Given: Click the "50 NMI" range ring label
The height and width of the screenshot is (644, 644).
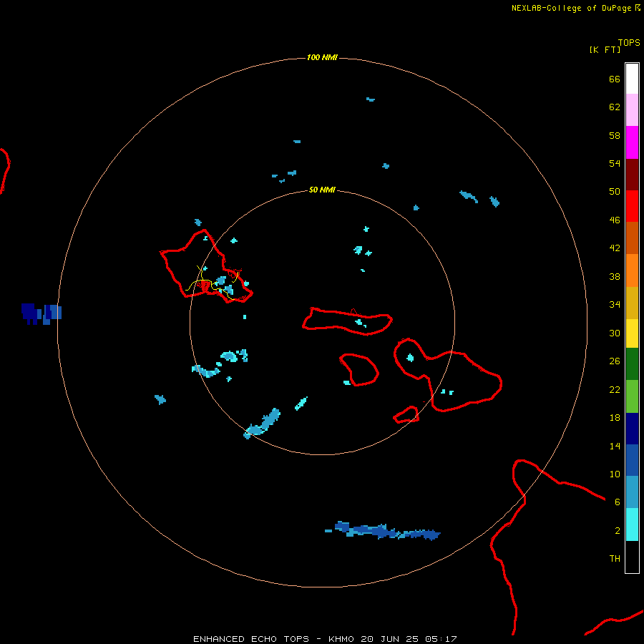Looking at the screenshot, I should (322, 190).
